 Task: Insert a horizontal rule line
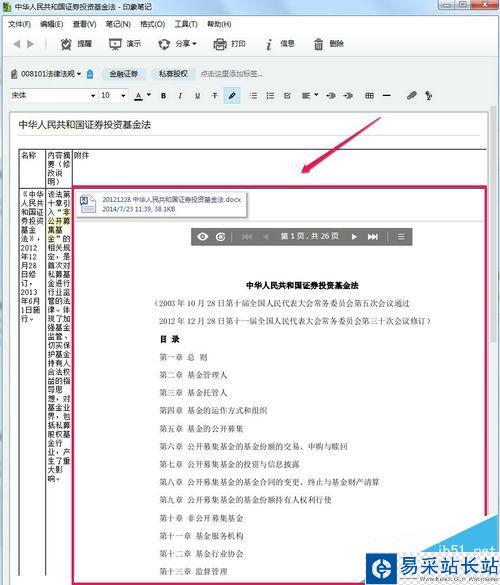tap(387, 96)
